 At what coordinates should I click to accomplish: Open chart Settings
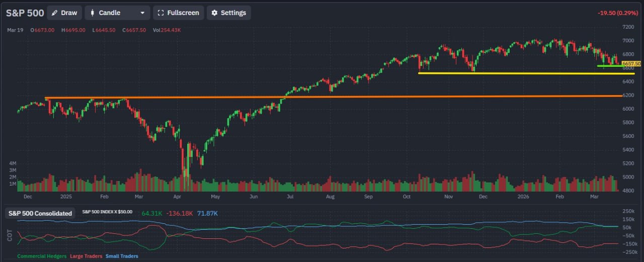228,13
